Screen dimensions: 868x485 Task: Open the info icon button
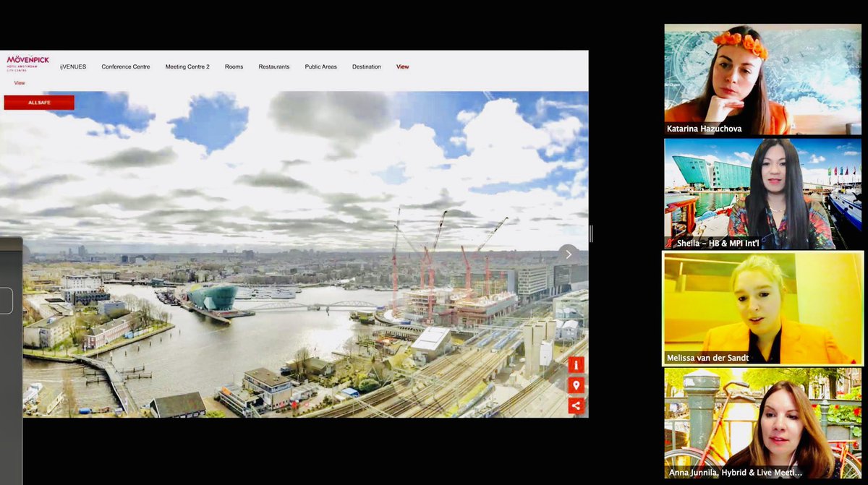coord(576,365)
